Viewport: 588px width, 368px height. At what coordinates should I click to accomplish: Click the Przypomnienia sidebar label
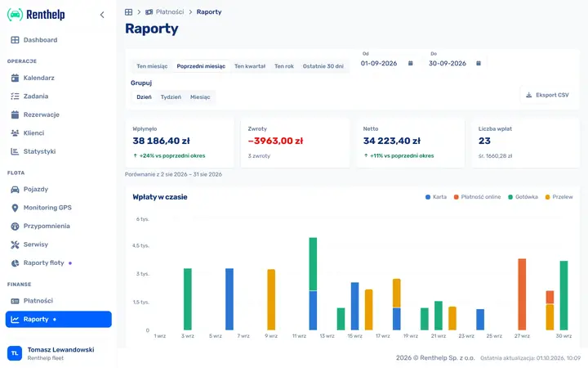pos(47,226)
